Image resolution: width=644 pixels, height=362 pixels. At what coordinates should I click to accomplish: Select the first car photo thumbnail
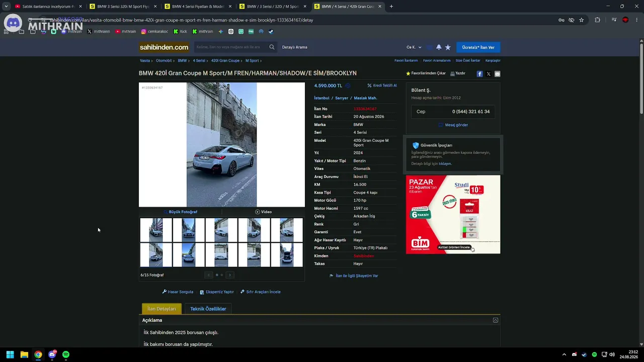coord(156,230)
